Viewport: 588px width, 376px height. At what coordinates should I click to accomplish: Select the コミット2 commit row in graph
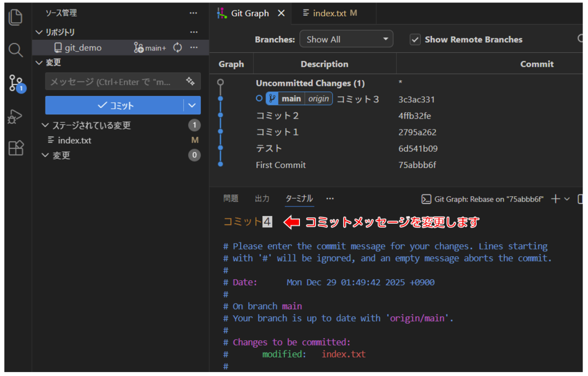[x=277, y=116]
